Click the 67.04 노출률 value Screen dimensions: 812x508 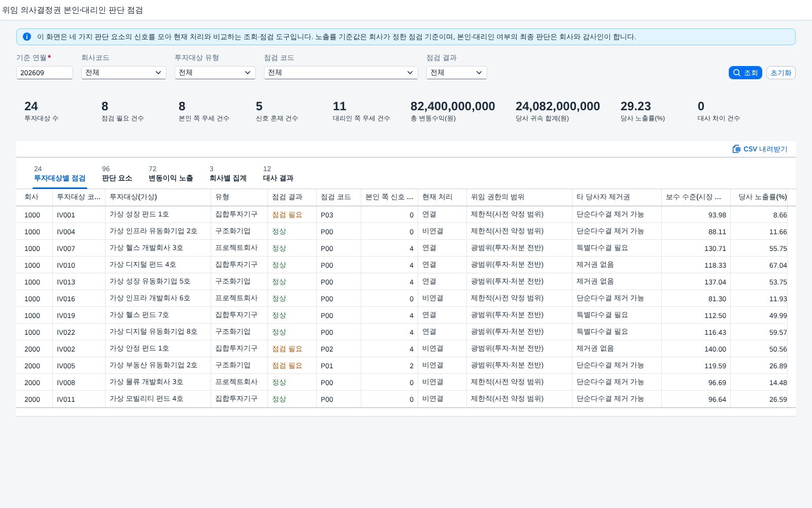(x=778, y=265)
